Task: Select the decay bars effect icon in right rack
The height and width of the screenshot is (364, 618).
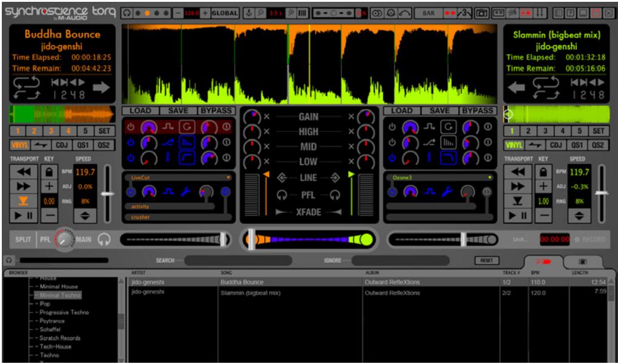Action: click(x=448, y=142)
